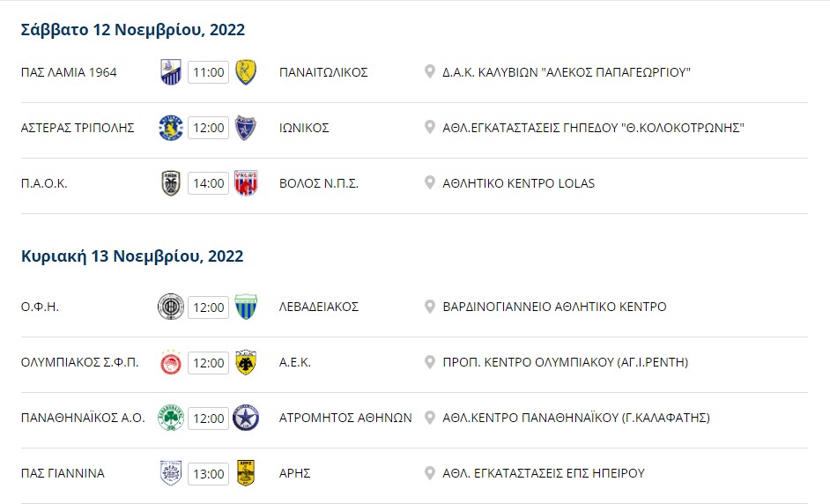Screen dimensions: 830x504
Task: Click the ΠΑΣ ΛΑΜΙΑ 1964 club crest
Action: coord(171,72)
